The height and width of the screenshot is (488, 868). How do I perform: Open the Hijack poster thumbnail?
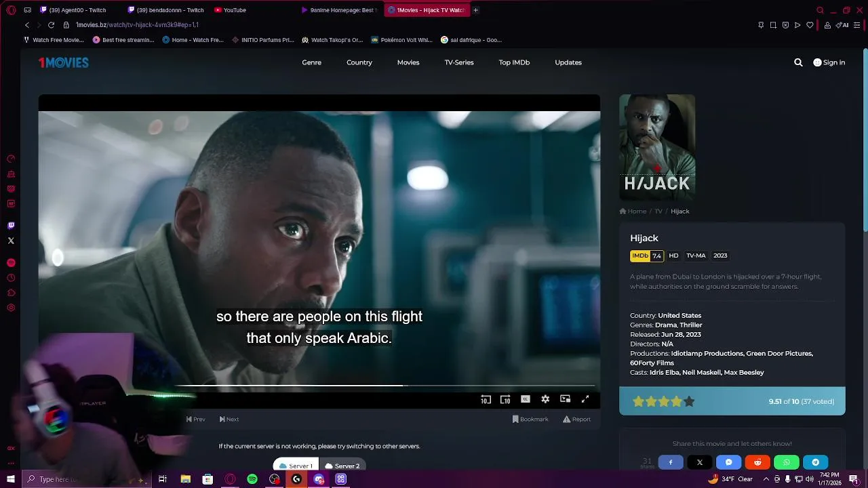tap(657, 147)
